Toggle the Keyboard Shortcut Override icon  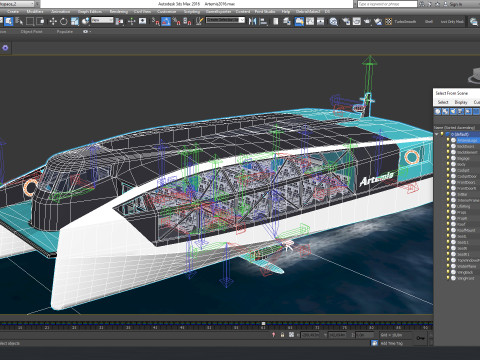click(x=143, y=21)
